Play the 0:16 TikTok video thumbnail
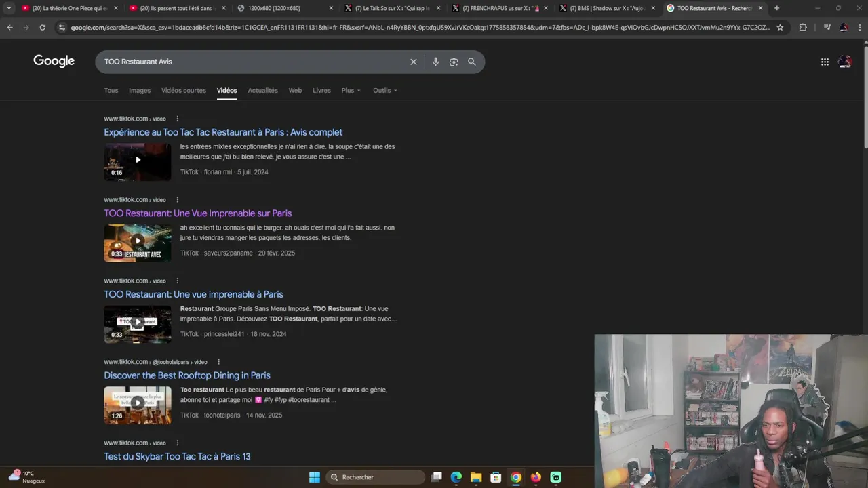Viewport: 868px width, 488px height. click(138, 161)
